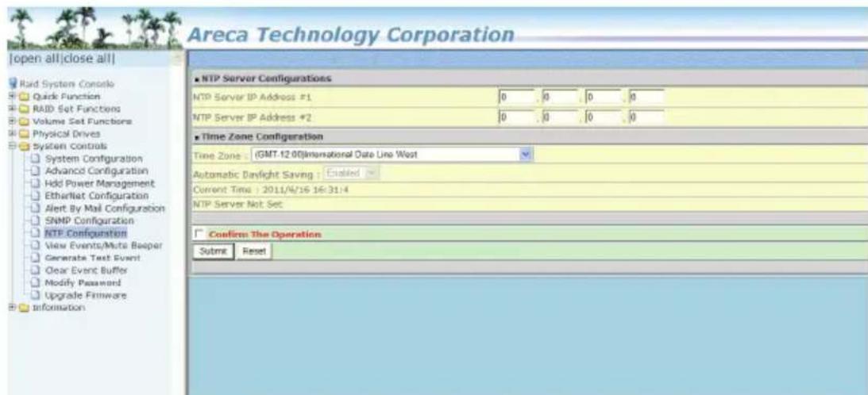
Task: Go to Hdd Power Management
Action: click(x=99, y=183)
